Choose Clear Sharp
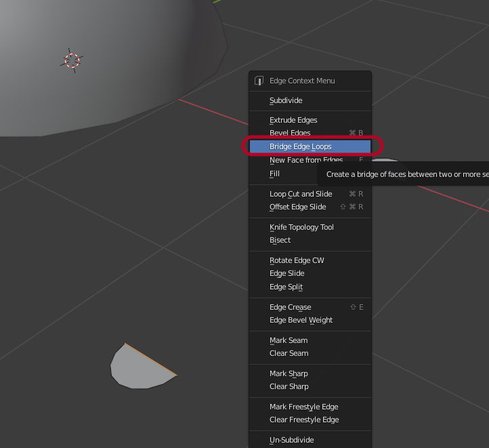The image size is (489, 448). 310,386
